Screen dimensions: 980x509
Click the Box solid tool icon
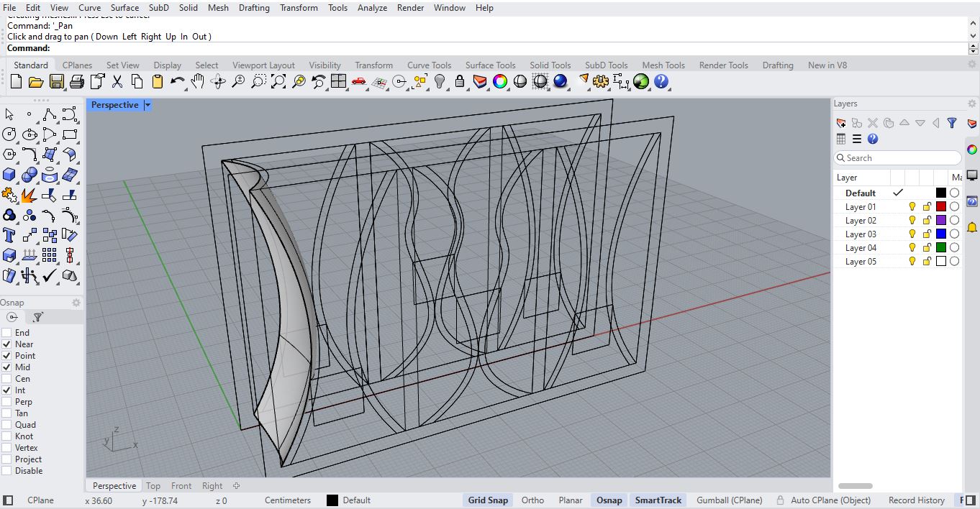tap(9, 175)
